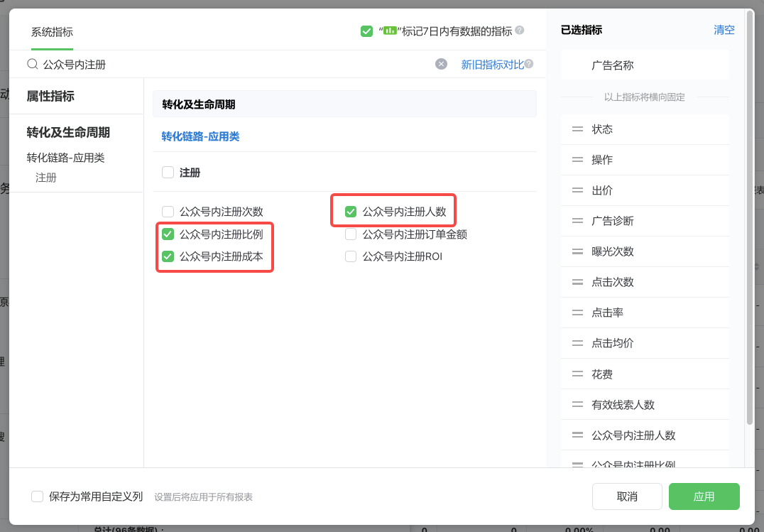Image resolution: width=764 pixels, height=532 pixels.
Task: Click the help icon after the 7-day data label
Action: coord(520,31)
